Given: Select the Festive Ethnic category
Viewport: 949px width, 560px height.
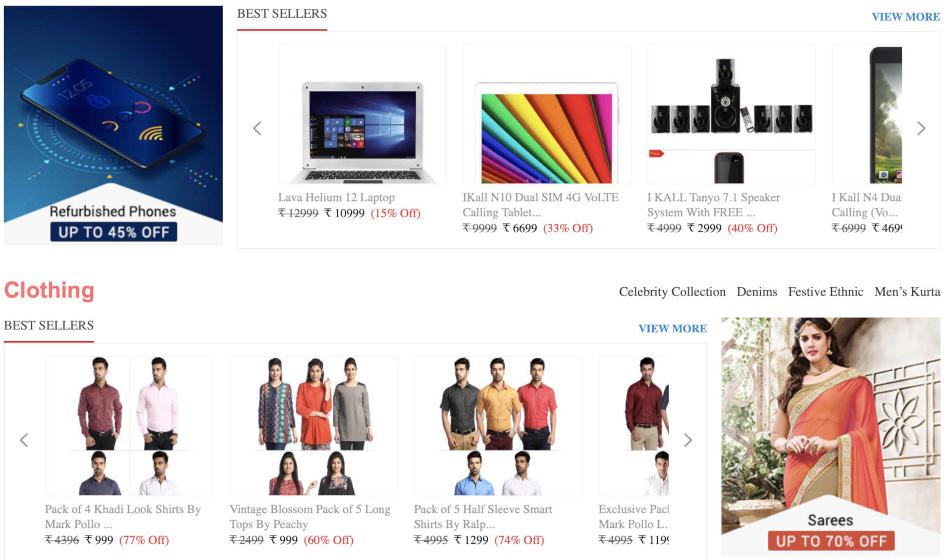Looking at the screenshot, I should coord(826,291).
